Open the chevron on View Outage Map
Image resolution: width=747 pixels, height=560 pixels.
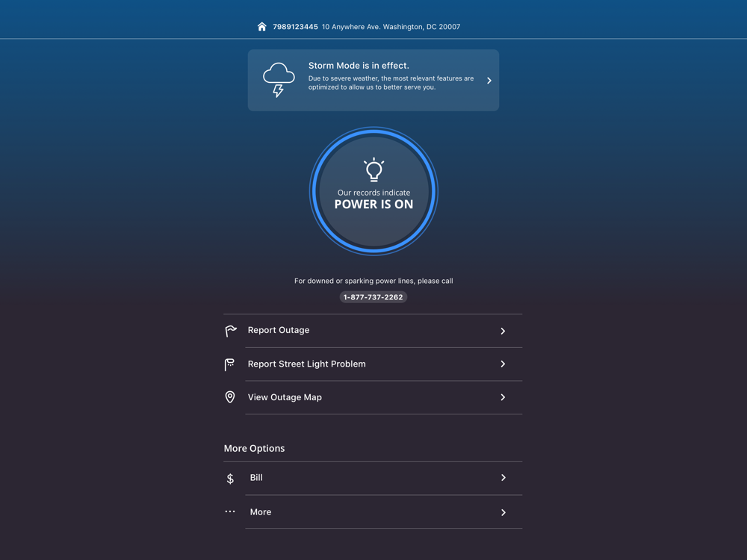pyautogui.click(x=503, y=397)
